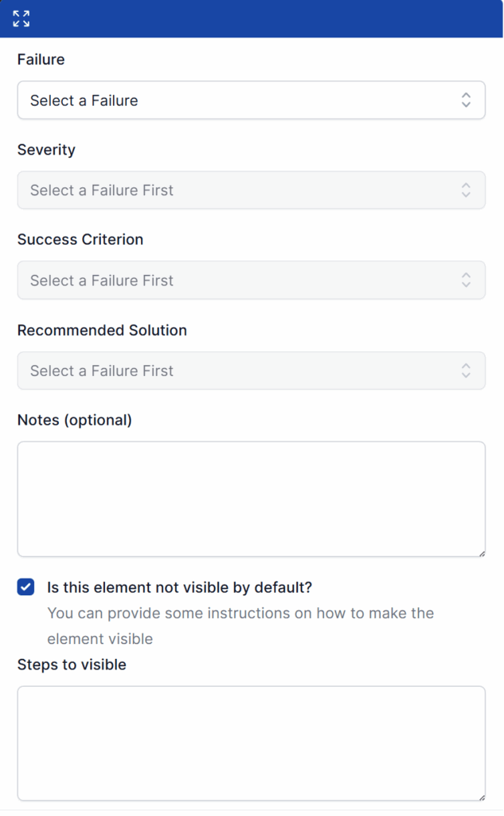Click the Success Criterion select's chevron icon
This screenshot has height=816, width=504.
467,280
